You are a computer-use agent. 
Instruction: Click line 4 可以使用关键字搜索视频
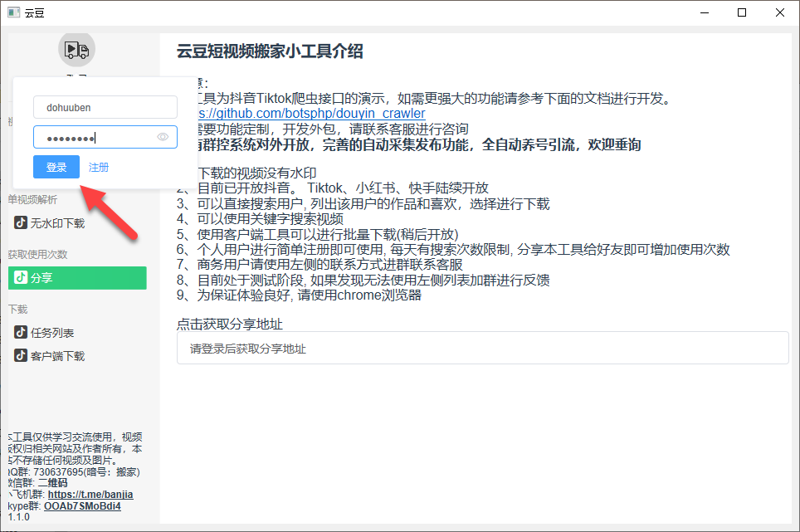coord(261,219)
